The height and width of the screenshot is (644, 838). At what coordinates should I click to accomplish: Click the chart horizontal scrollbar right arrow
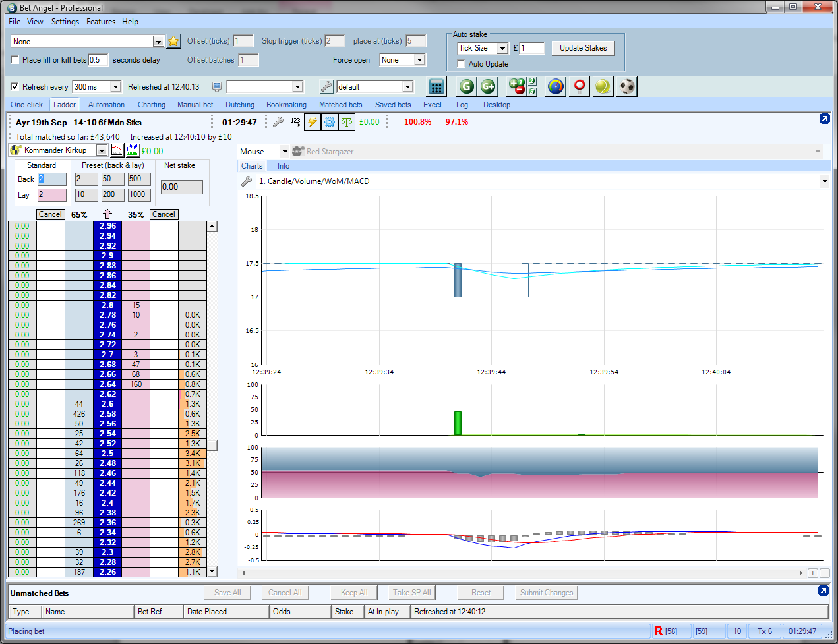(x=801, y=573)
